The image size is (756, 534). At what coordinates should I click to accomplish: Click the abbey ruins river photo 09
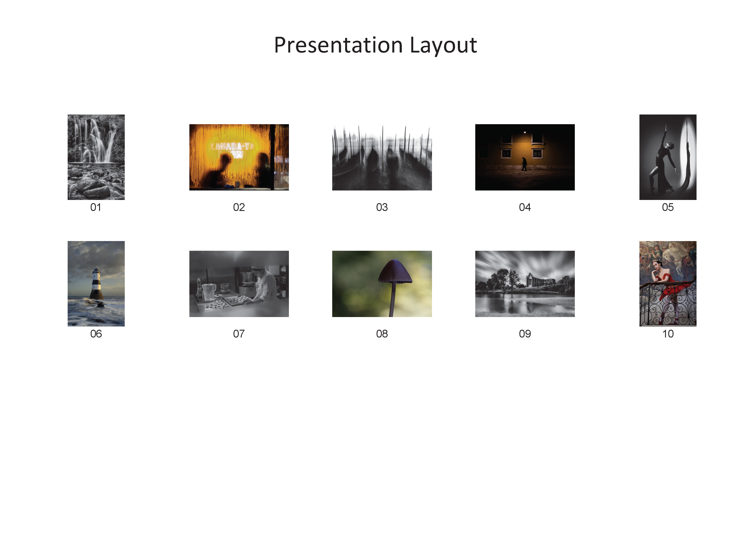pyautogui.click(x=525, y=284)
